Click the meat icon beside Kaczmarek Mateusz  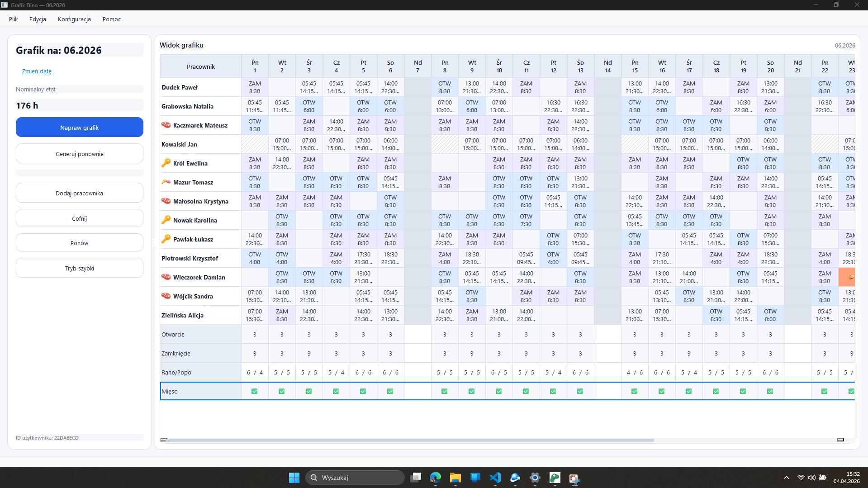pos(166,125)
